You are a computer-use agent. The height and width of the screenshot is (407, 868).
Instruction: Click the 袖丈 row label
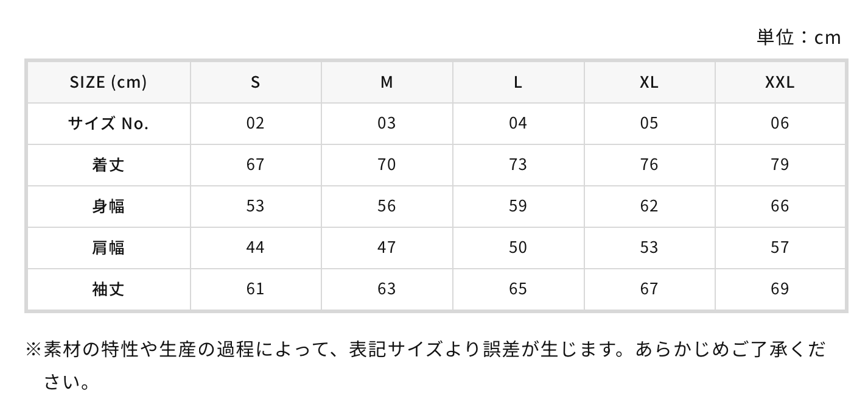coord(108,289)
